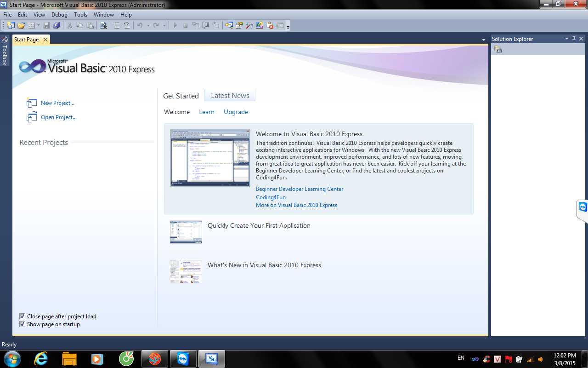Open the Tools menu

tap(81, 15)
